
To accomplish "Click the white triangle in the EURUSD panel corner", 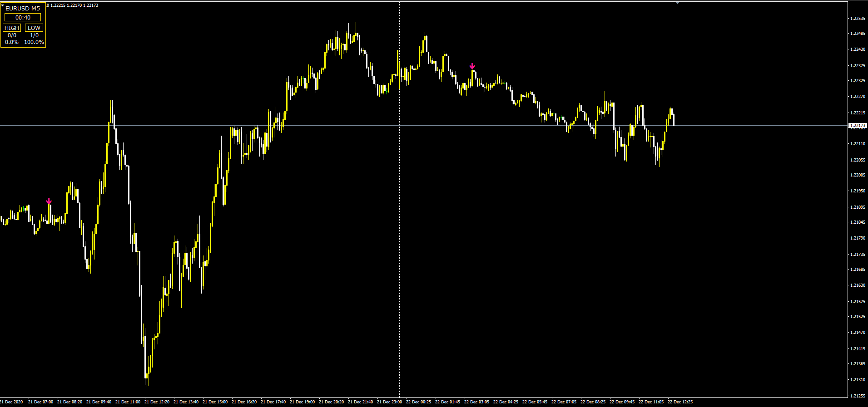I will (x=2, y=5).
